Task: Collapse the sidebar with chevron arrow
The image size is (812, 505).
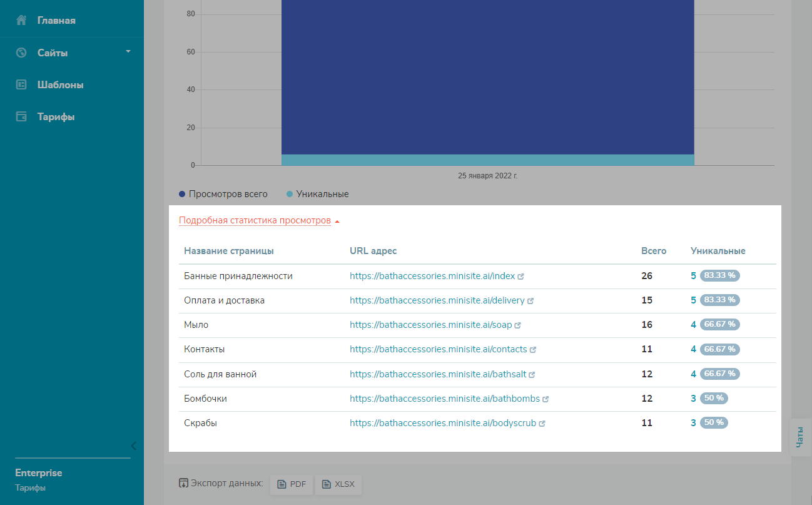Action: [x=133, y=446]
